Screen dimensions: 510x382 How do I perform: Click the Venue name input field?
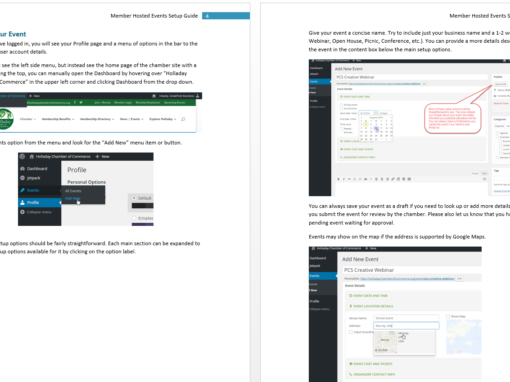[406, 318]
